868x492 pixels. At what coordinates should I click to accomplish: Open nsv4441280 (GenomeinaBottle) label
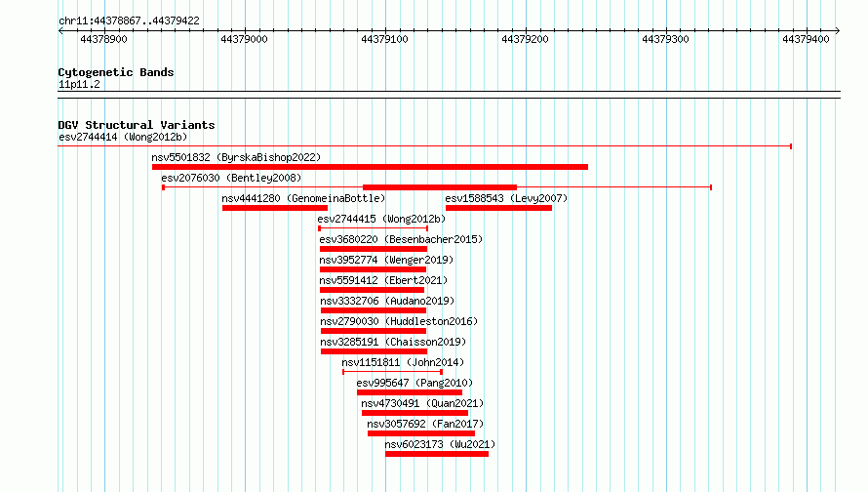(303, 198)
